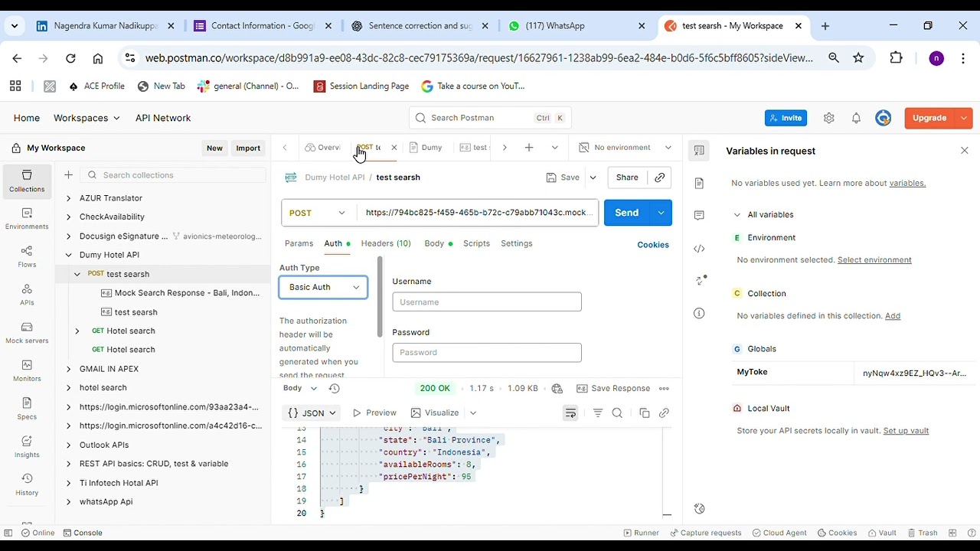Expand the CheckAvailability collection
This screenshot has width=980, height=551.
[68, 217]
